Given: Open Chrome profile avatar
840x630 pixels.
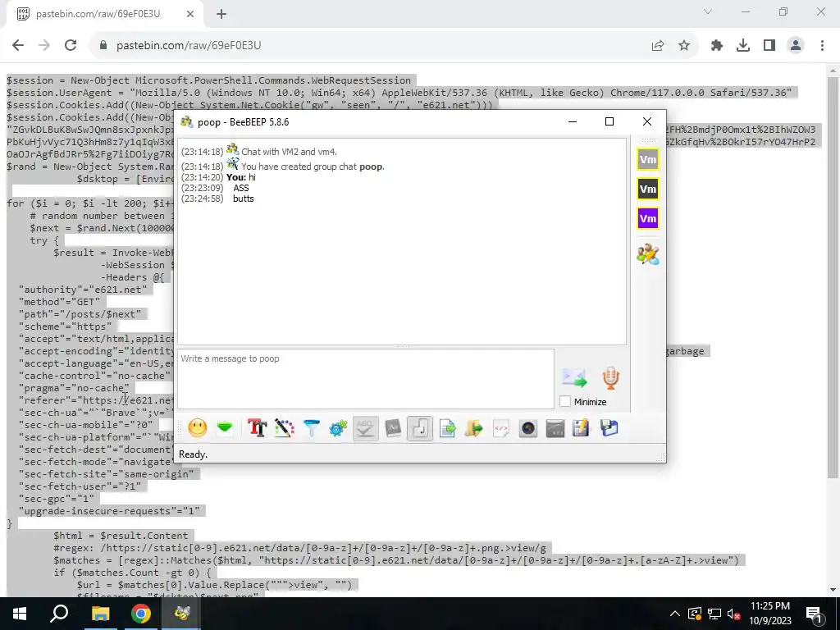Looking at the screenshot, I should point(796,46).
